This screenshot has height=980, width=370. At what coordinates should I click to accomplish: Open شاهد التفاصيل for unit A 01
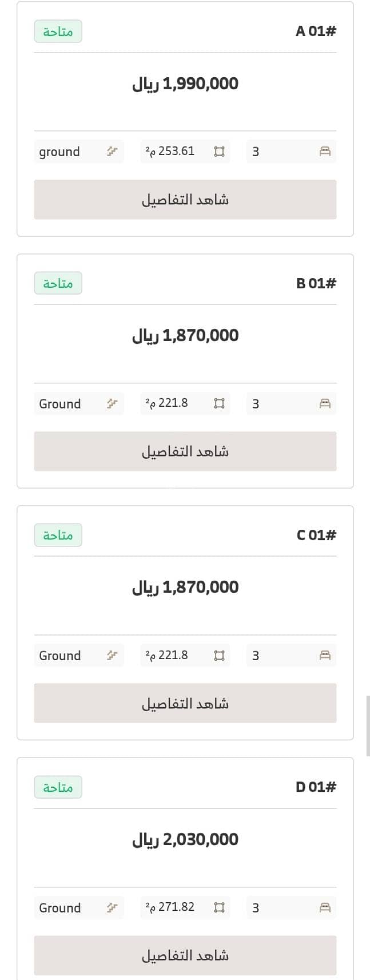[185, 200]
